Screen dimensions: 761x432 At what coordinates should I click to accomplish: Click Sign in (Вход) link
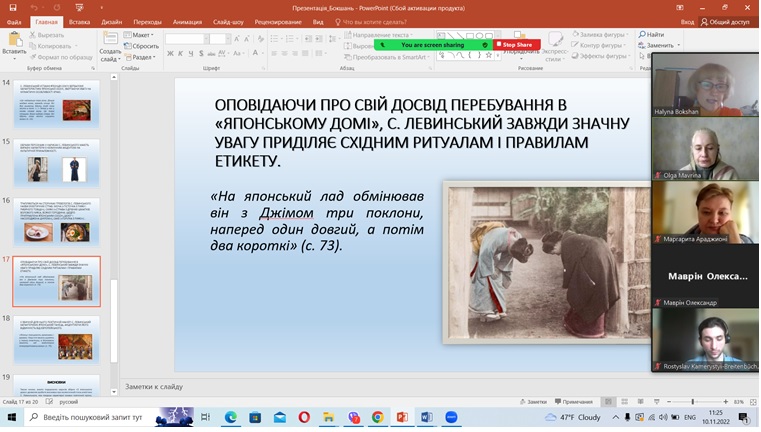(687, 22)
